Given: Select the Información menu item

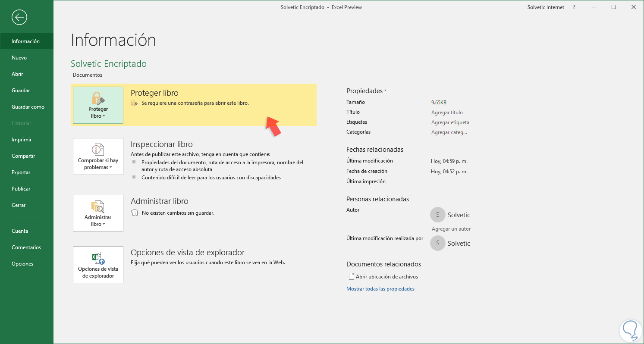Looking at the screenshot, I should (27, 41).
